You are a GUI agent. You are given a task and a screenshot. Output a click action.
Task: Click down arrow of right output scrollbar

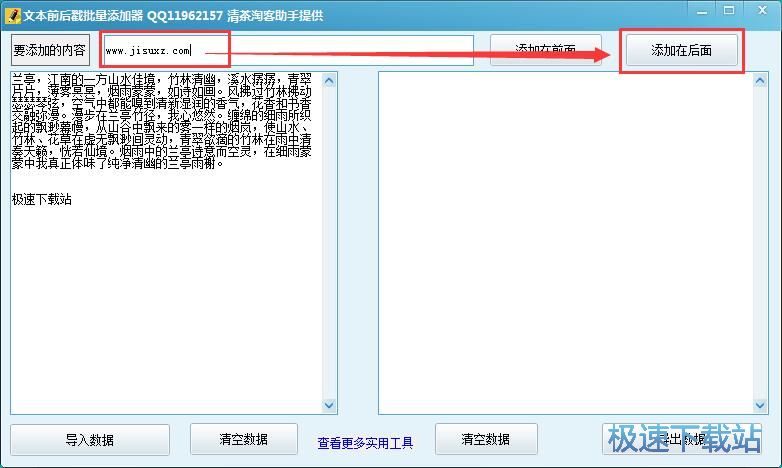pos(760,405)
